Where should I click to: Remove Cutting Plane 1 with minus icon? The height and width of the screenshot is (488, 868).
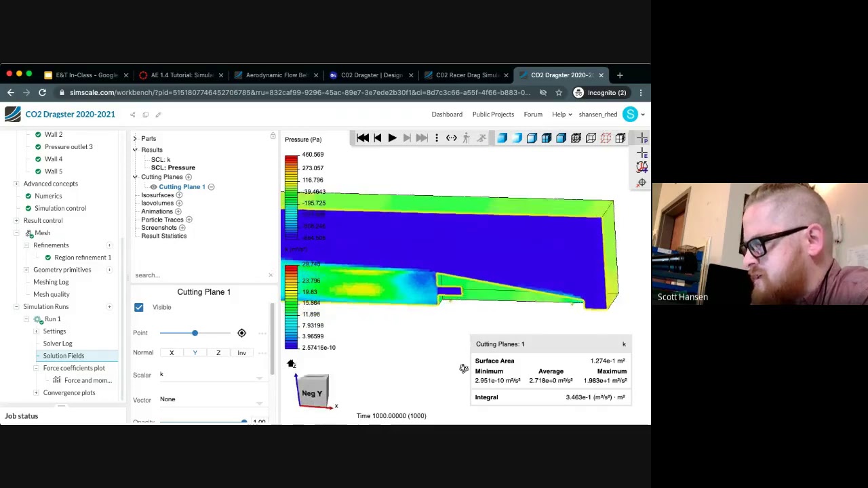pyautogui.click(x=211, y=187)
